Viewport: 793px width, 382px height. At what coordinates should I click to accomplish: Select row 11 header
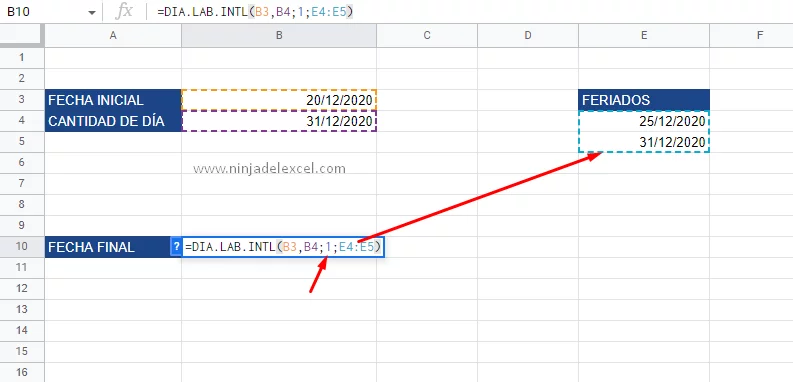point(22,268)
